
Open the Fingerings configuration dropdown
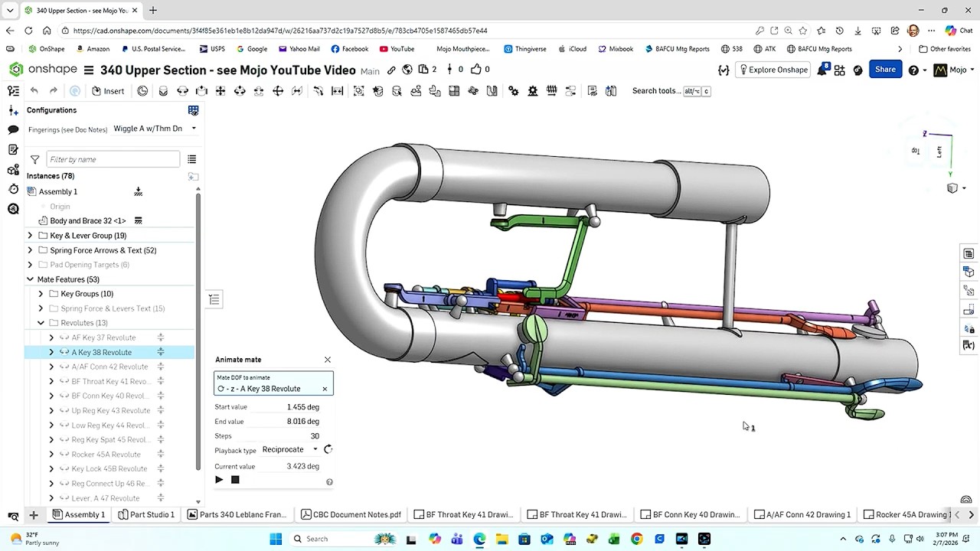tap(155, 129)
